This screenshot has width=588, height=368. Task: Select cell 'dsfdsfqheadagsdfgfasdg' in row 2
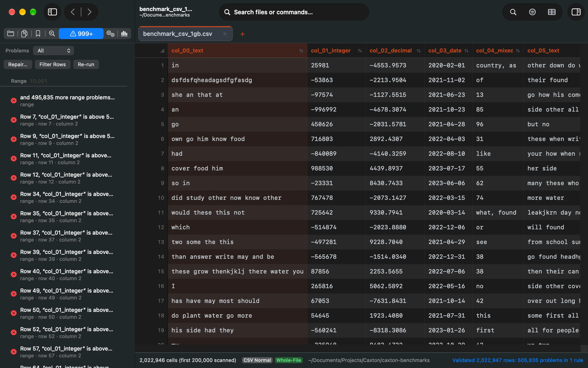pyautogui.click(x=237, y=80)
